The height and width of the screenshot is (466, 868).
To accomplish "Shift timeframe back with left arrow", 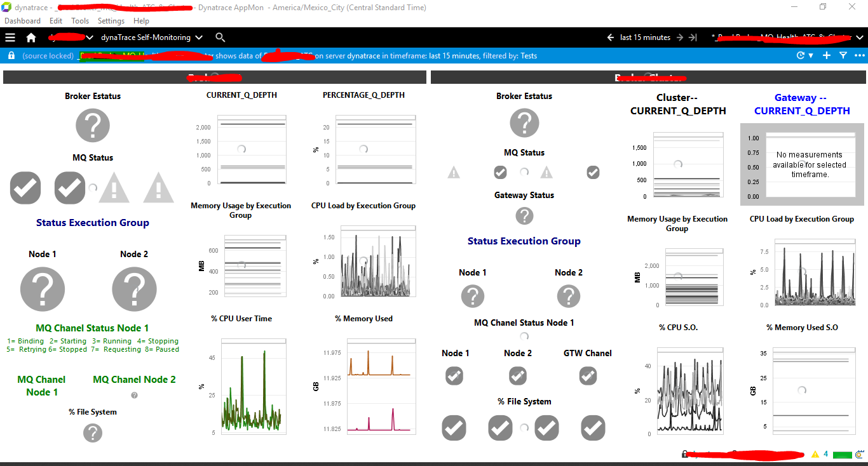I will click(x=611, y=37).
